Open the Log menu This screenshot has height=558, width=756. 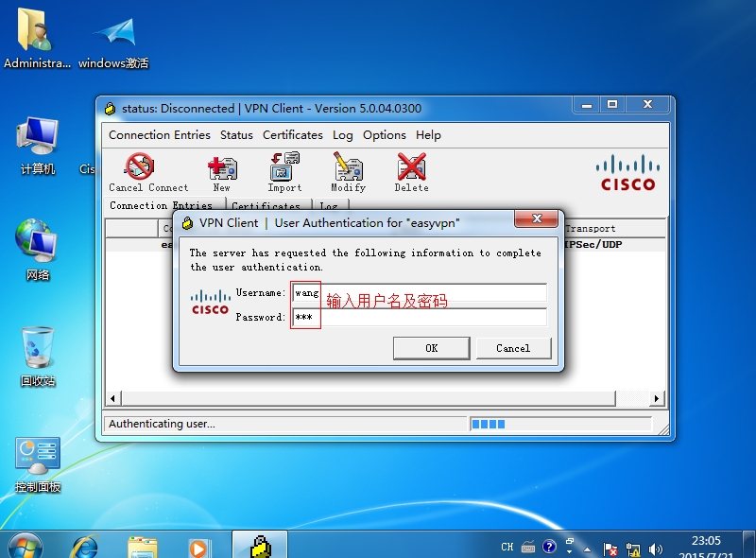coord(342,135)
